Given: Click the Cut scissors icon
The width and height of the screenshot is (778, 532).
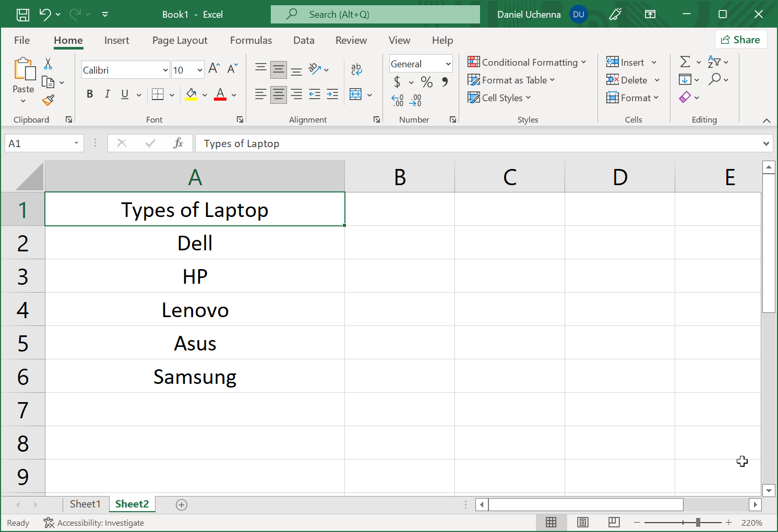Looking at the screenshot, I should click(x=48, y=64).
